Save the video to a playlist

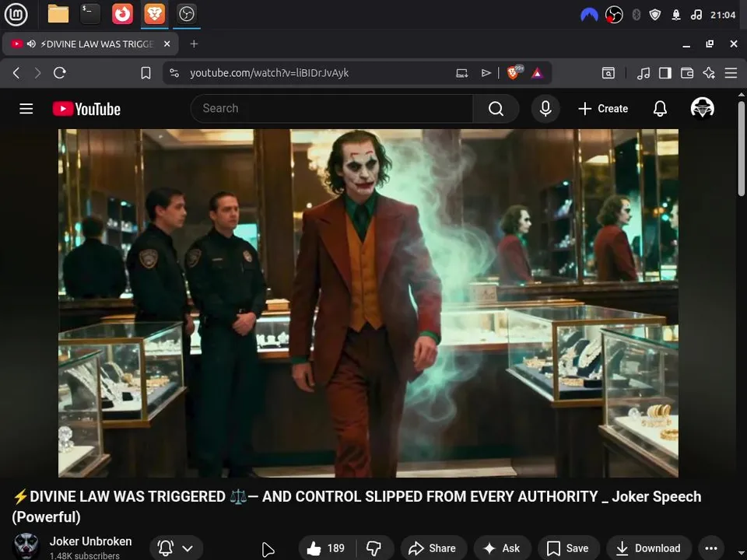pos(568,548)
